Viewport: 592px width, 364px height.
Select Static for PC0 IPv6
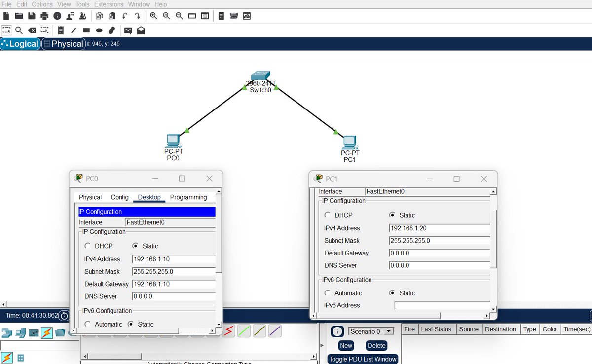pos(131,324)
